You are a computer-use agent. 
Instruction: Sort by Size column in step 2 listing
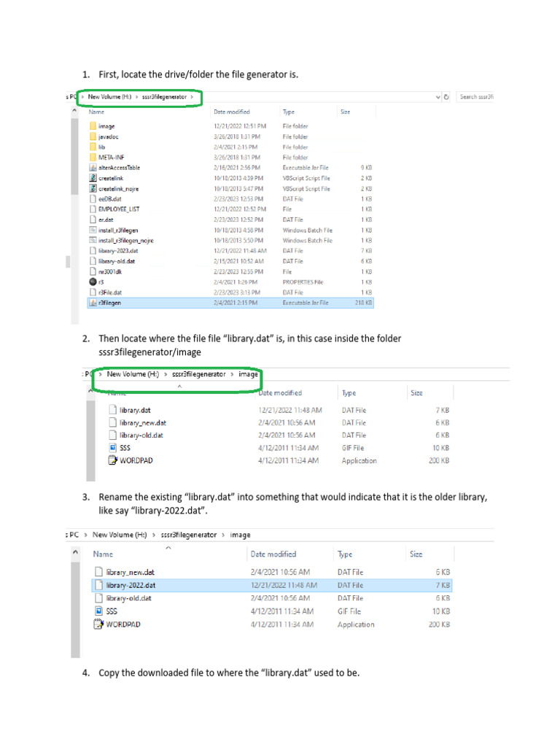click(x=416, y=393)
